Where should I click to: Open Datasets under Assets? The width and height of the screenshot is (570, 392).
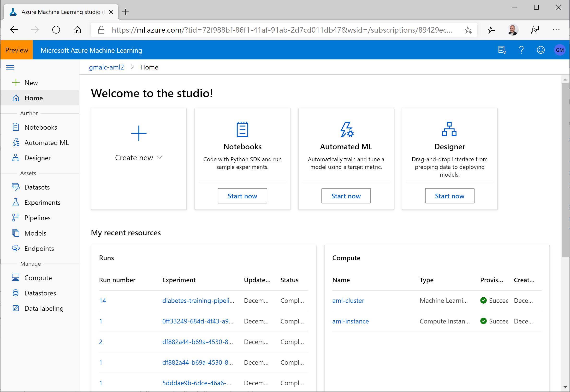coord(37,187)
